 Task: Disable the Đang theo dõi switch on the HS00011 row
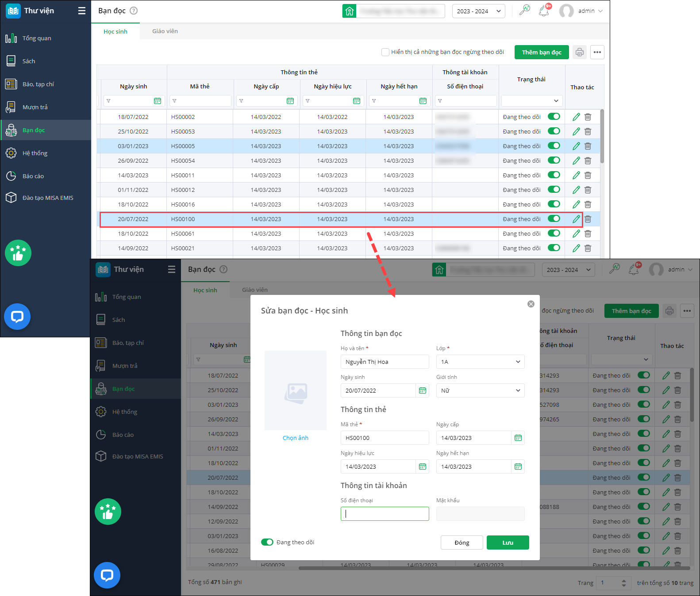554,175
